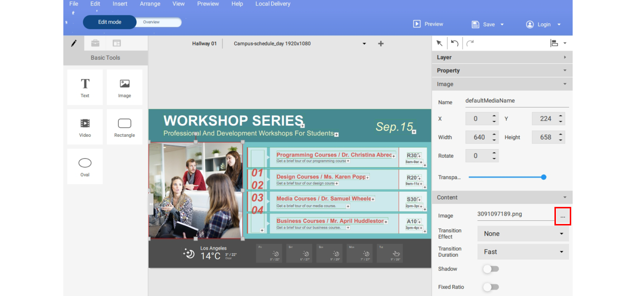
Task: Select the Oval tool
Action: pos(85,166)
